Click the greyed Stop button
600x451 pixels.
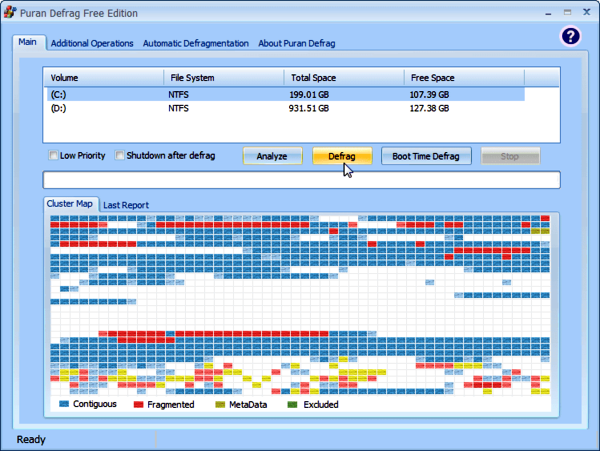click(510, 156)
